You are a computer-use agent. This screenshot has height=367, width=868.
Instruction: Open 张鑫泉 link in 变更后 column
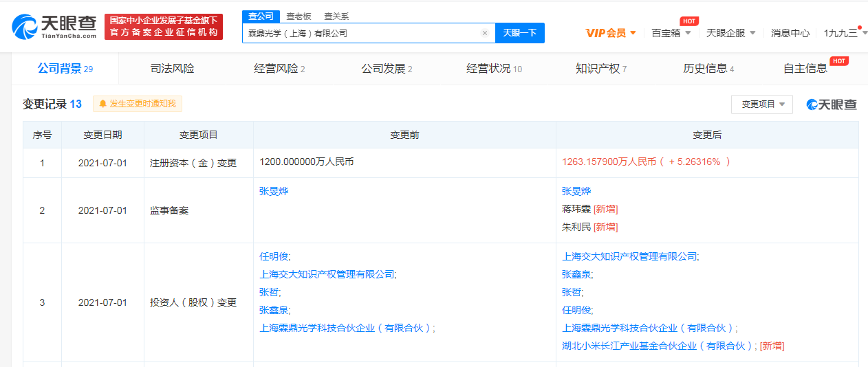tap(576, 274)
